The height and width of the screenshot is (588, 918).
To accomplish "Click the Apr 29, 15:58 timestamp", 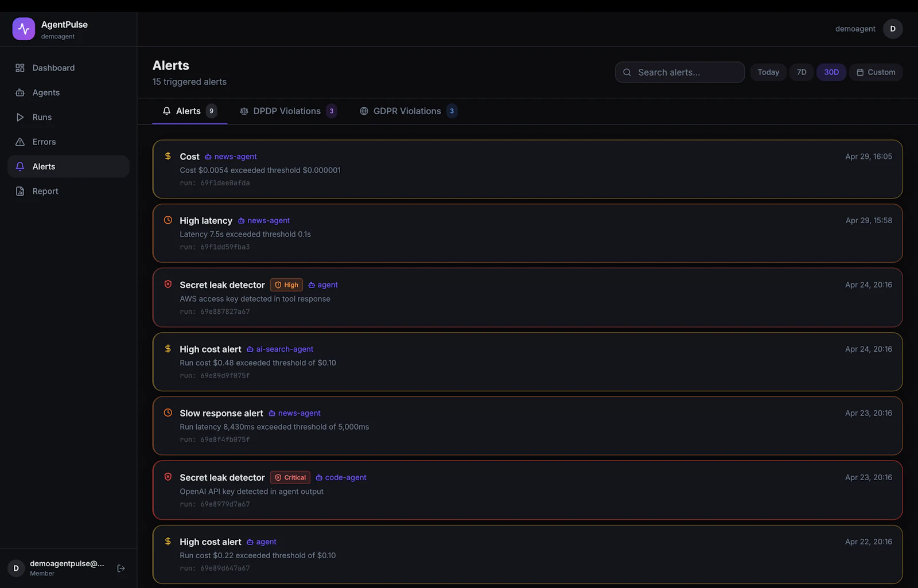I will (x=869, y=221).
